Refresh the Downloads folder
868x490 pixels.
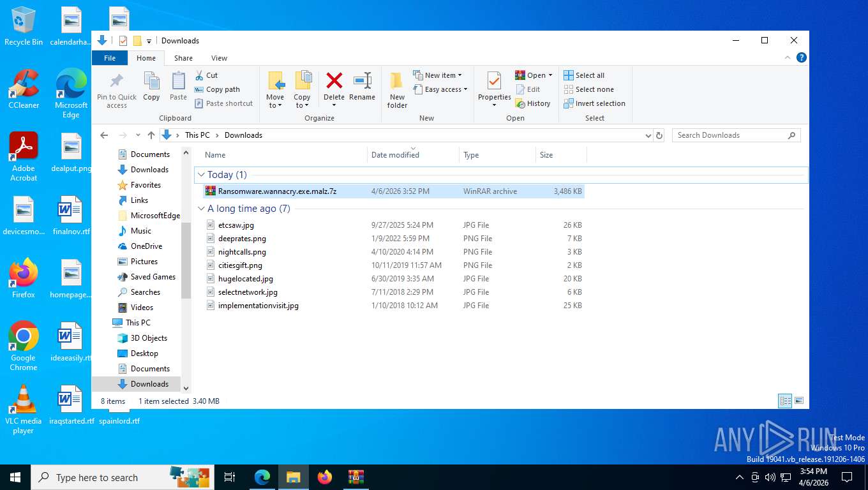pos(659,135)
